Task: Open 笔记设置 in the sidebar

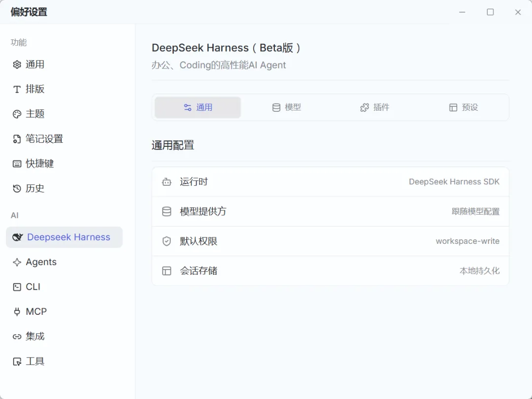Action: 64,139
